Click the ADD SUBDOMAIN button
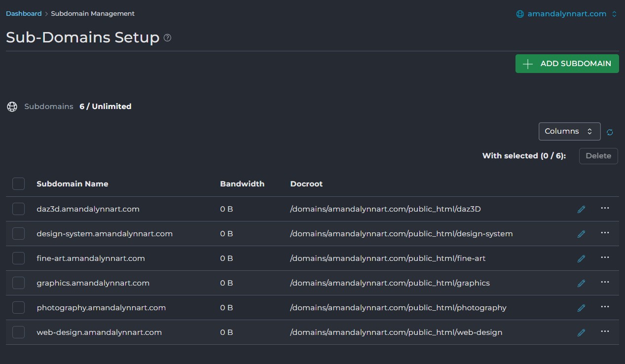The height and width of the screenshot is (364, 625). (x=567, y=64)
